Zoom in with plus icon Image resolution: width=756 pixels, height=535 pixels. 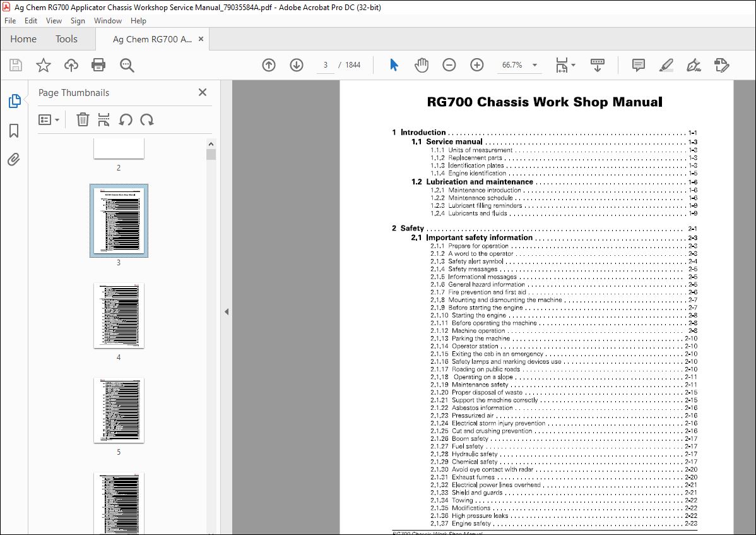(477, 65)
